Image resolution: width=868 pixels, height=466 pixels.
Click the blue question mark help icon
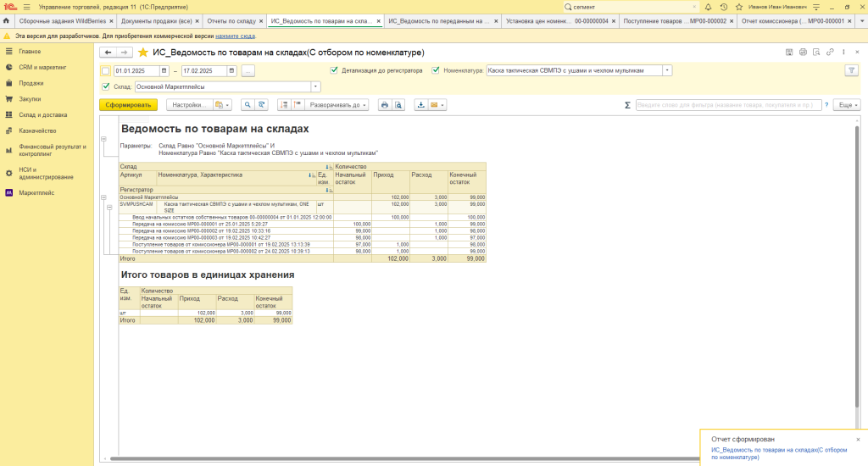tap(826, 105)
